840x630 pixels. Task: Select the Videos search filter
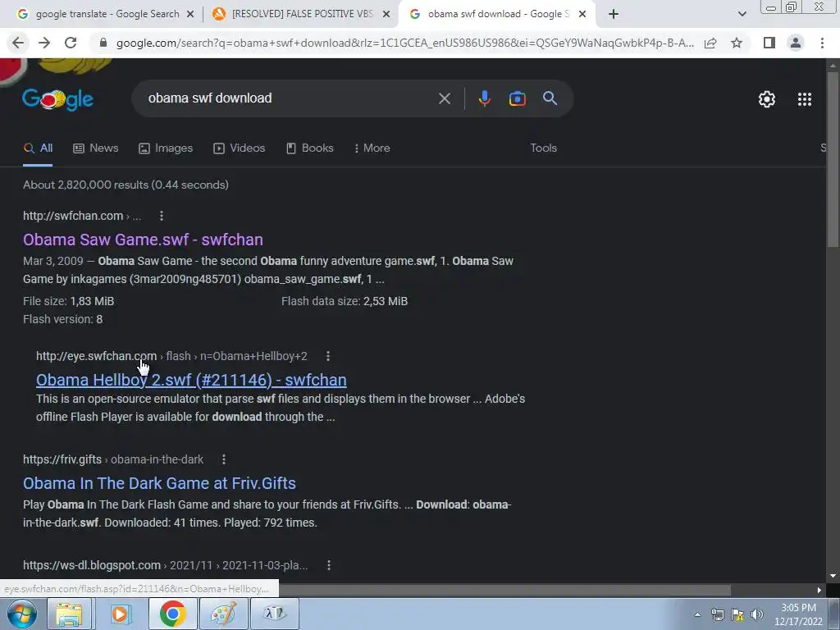pos(239,148)
